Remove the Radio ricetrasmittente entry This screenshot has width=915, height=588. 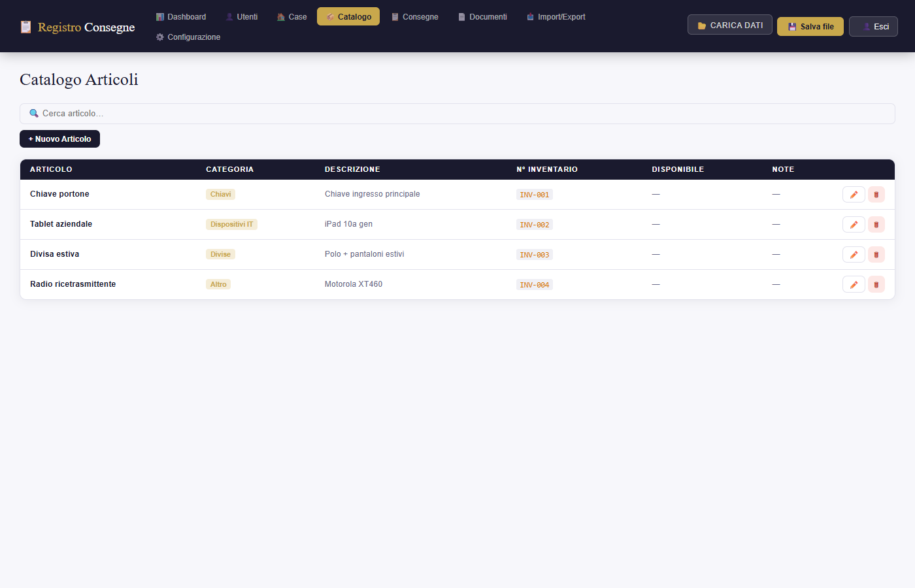point(876,285)
